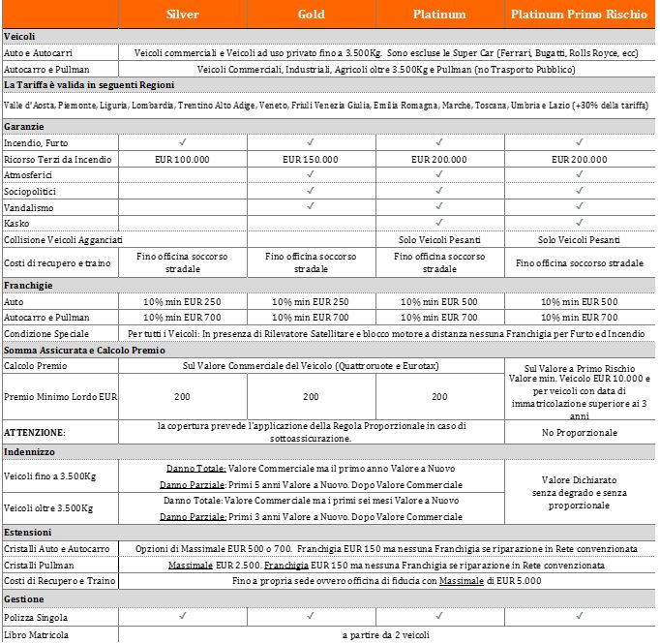Select Solo Veicoli Pesanti in Platinum column
The image size is (660, 644).
(439, 240)
